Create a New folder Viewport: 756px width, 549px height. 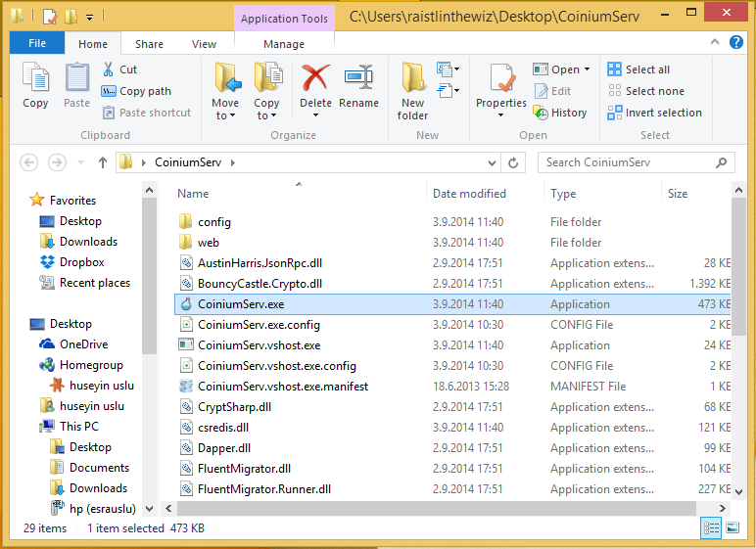(412, 92)
